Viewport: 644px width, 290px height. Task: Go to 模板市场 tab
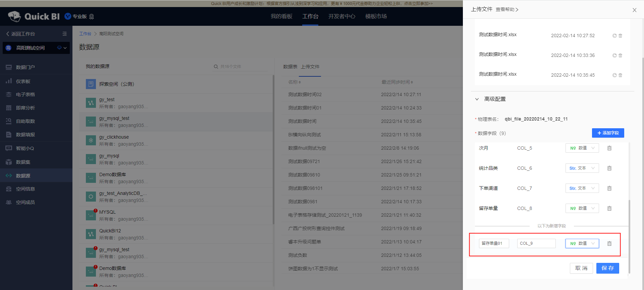(376, 16)
